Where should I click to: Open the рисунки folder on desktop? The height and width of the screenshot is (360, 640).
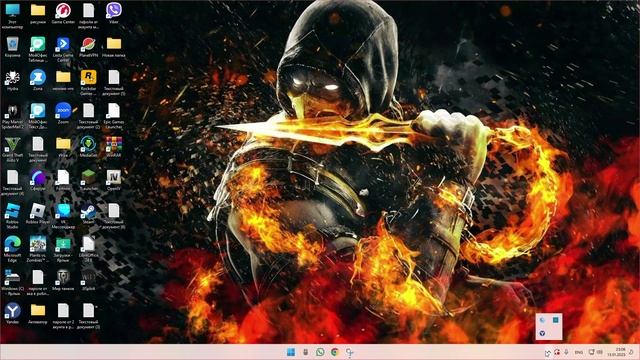tap(38, 13)
